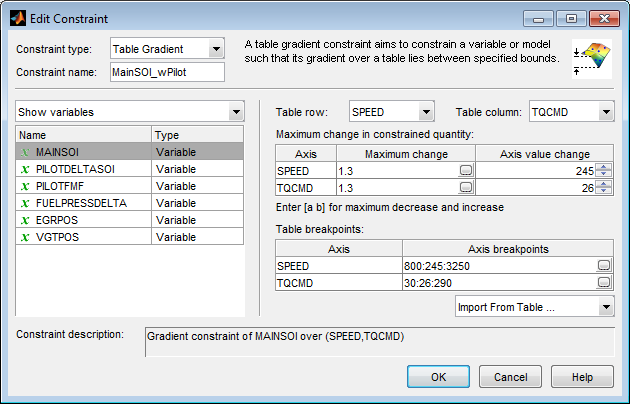Decrease TQCMD axis value change with down arrow

coord(603,191)
